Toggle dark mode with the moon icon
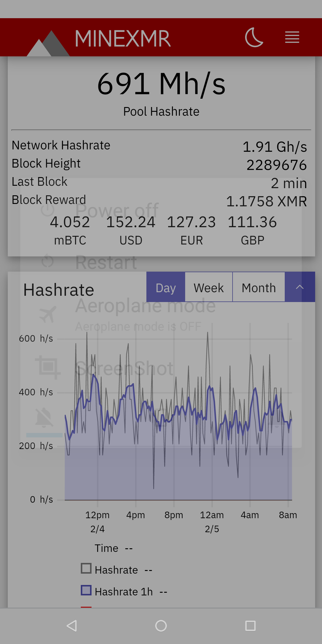Image resolution: width=322 pixels, height=644 pixels. (x=254, y=38)
